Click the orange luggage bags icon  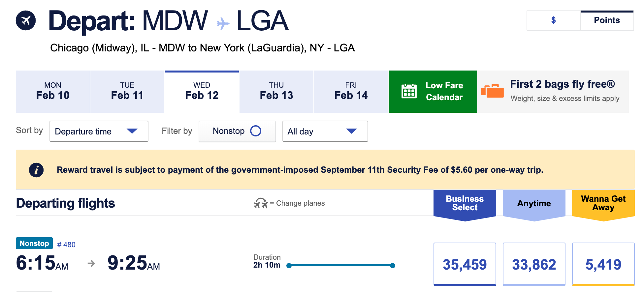[x=492, y=91]
